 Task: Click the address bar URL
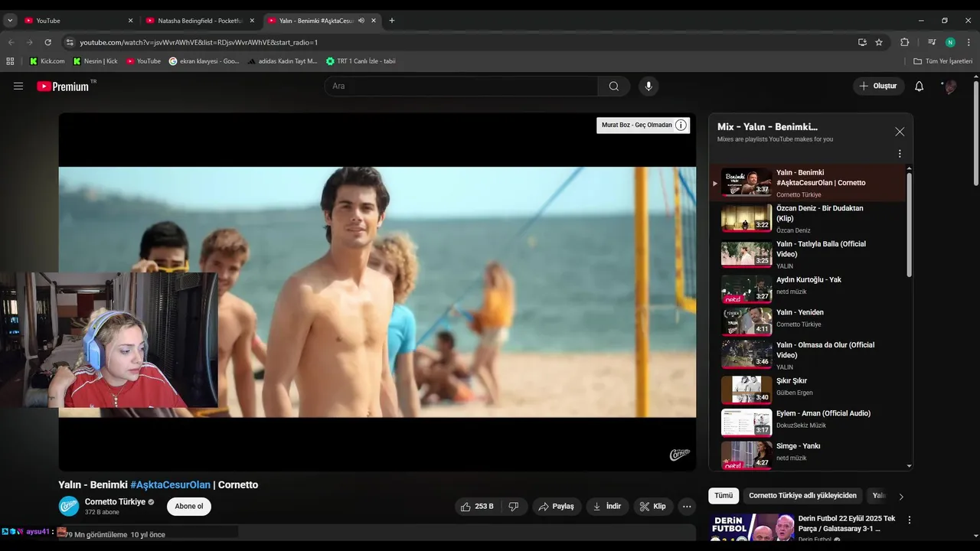(x=199, y=43)
